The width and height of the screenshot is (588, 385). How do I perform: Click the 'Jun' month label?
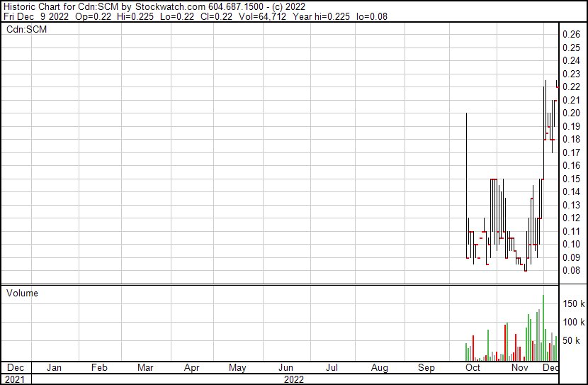pos(285,367)
